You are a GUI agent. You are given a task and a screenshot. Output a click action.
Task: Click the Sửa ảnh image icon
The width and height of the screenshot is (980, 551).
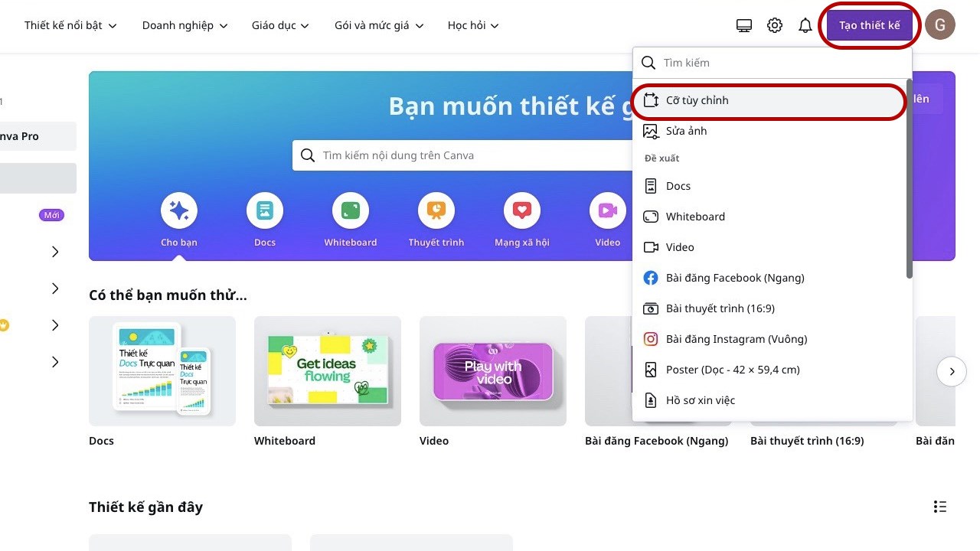651,131
